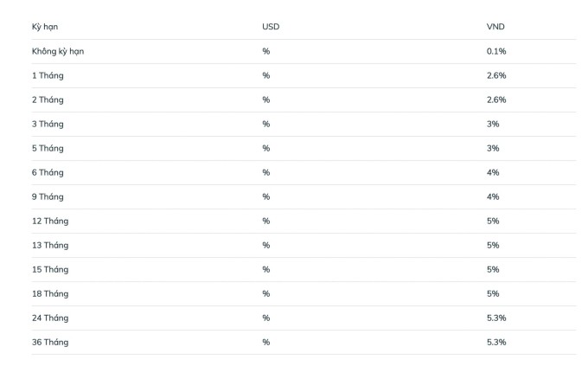Select the 36 Tháng term label
Image resolution: width=588 pixels, height=366 pixels.
[50, 342]
